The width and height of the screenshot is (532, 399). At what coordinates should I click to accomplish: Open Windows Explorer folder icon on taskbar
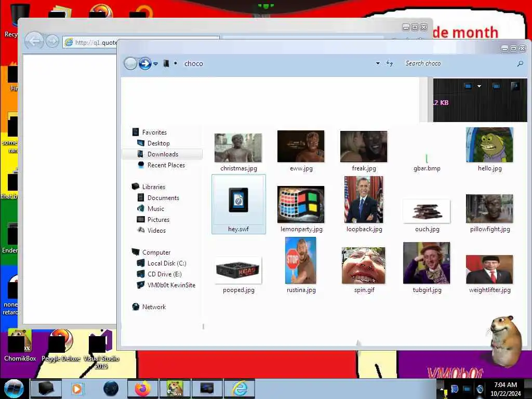(x=46, y=389)
